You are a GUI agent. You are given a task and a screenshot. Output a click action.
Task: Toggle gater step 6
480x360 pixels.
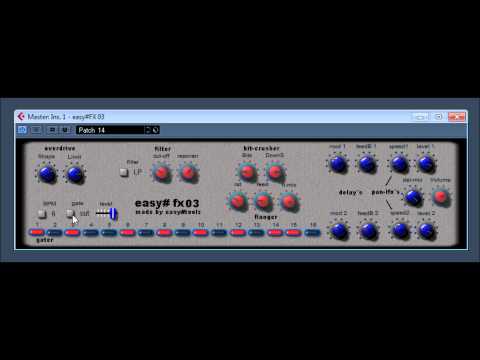[x=127, y=232]
